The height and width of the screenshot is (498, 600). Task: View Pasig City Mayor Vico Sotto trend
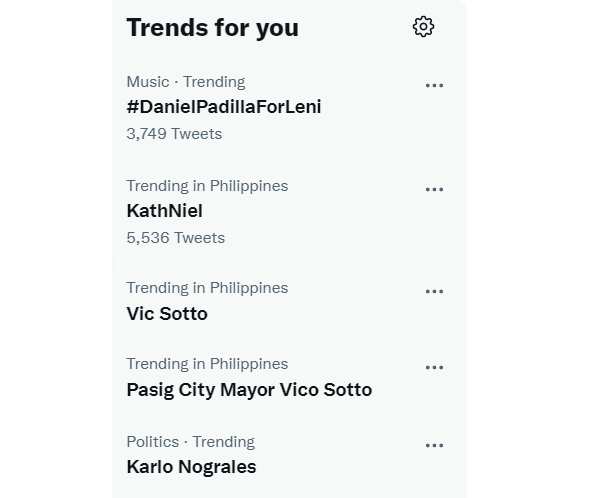[x=249, y=390]
